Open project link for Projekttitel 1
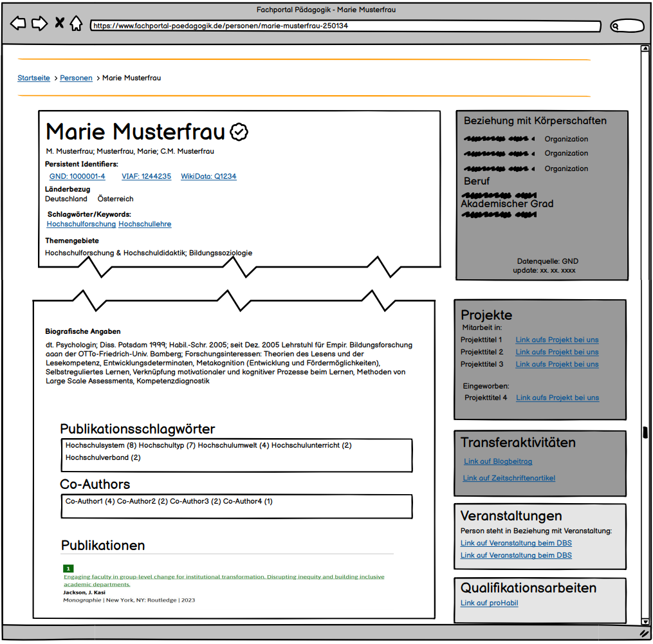The image size is (653, 644). click(x=557, y=340)
